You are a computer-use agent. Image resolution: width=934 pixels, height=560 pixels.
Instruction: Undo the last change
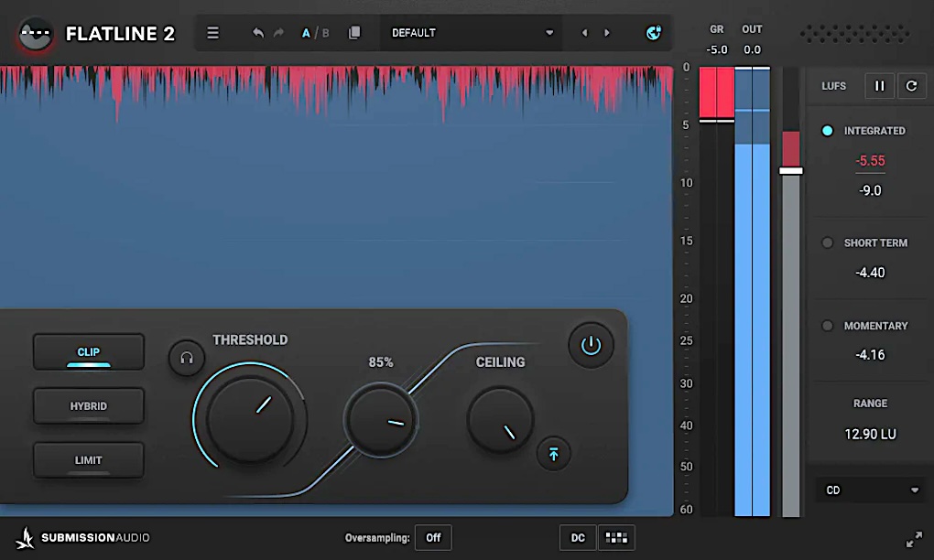(x=257, y=32)
